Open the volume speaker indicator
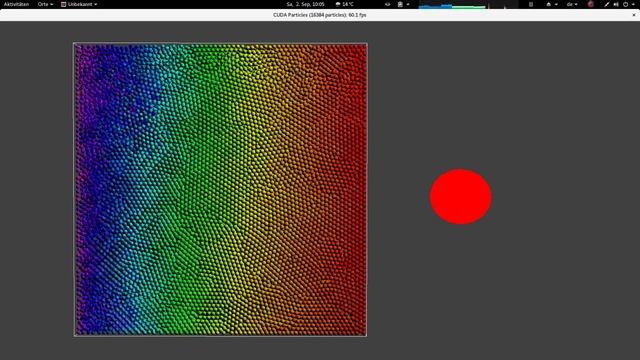Screen dimensions: 640x360 [616, 4]
